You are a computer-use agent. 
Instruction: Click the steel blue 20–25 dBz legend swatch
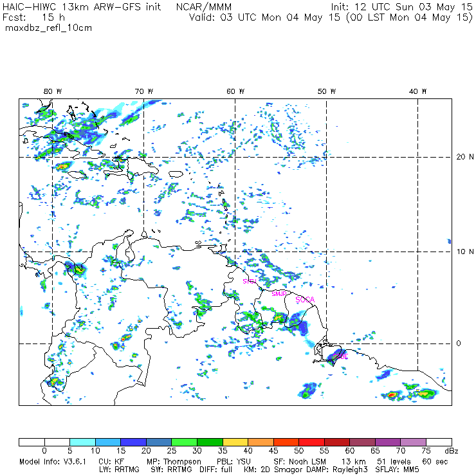coord(159,442)
